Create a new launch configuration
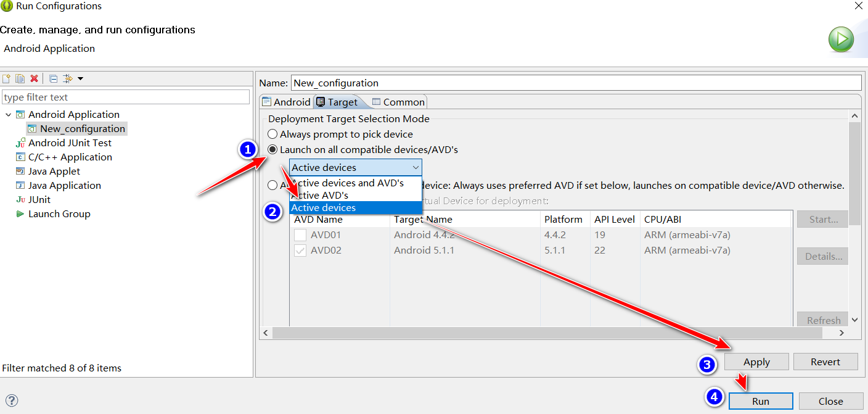868x414 pixels. tap(7, 78)
